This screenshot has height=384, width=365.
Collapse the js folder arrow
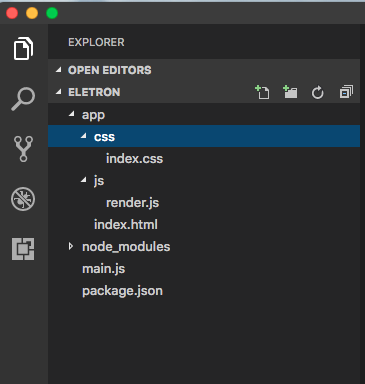tap(84, 180)
